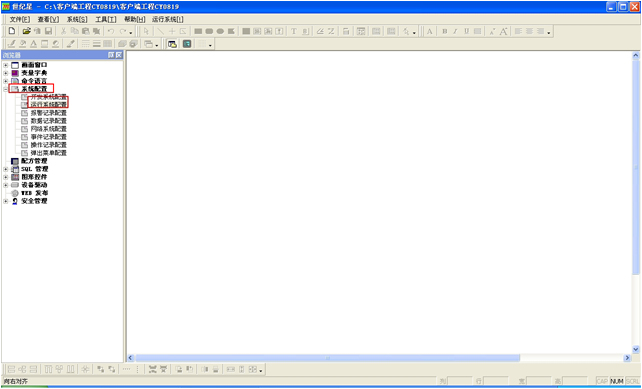642x389 pixels.
Task: Select 运行系统配置 in the tree
Action: click(48, 105)
